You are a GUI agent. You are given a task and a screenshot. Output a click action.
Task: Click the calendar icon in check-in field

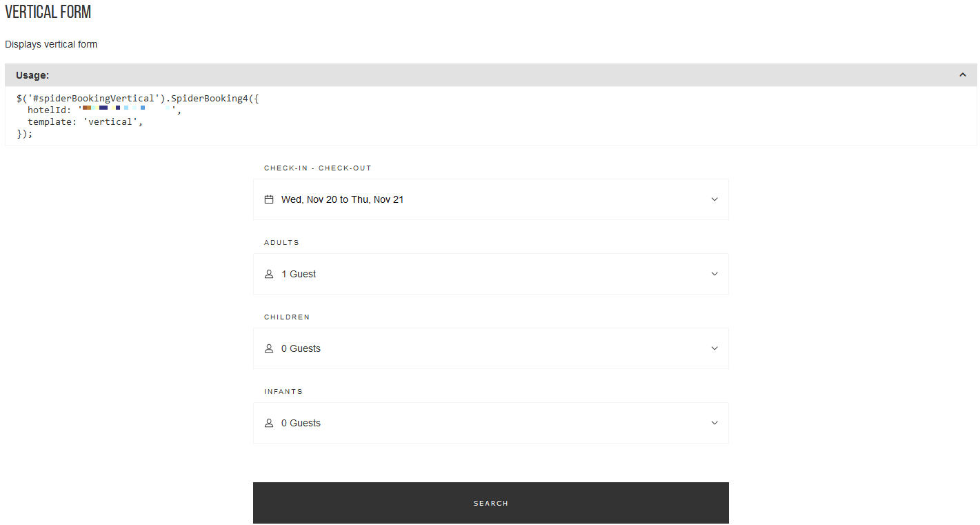click(x=269, y=199)
